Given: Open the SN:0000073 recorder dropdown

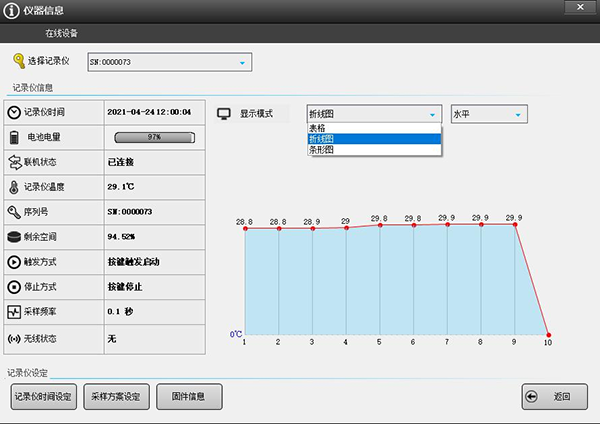Looking at the screenshot, I should (170, 62).
